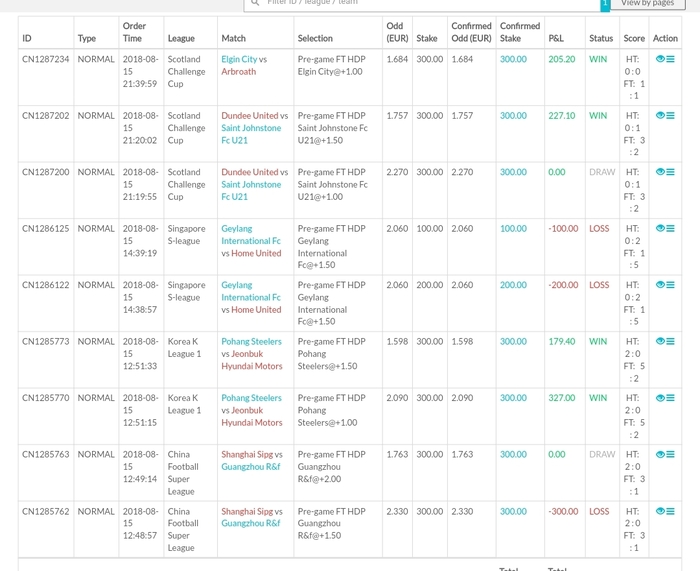Open the Arbroath team link
This screenshot has height=571, width=700.
(x=239, y=71)
